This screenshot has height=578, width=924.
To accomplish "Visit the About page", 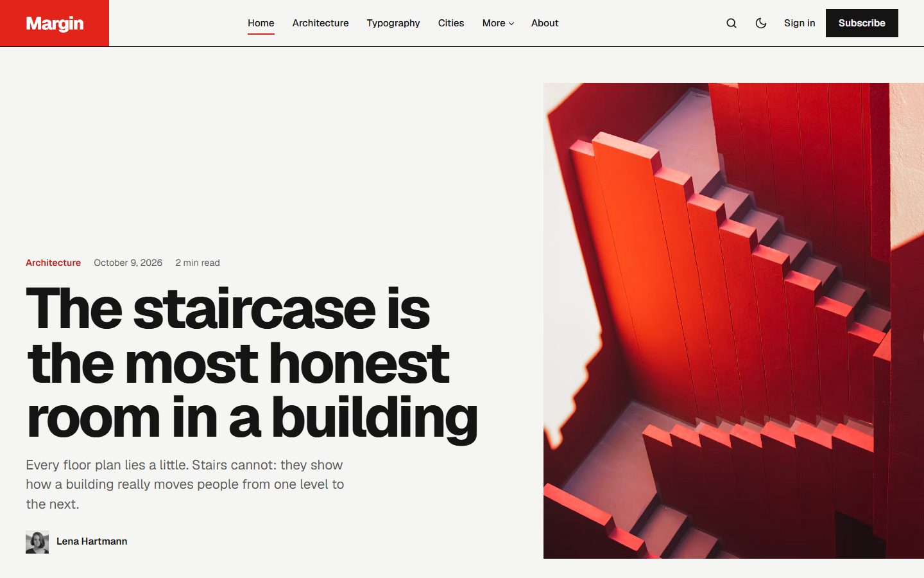I will point(545,23).
